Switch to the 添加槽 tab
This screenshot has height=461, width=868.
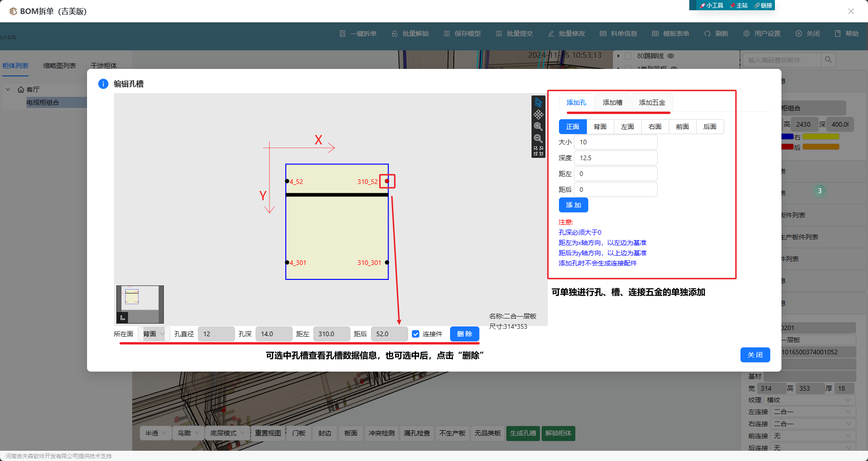[612, 102]
